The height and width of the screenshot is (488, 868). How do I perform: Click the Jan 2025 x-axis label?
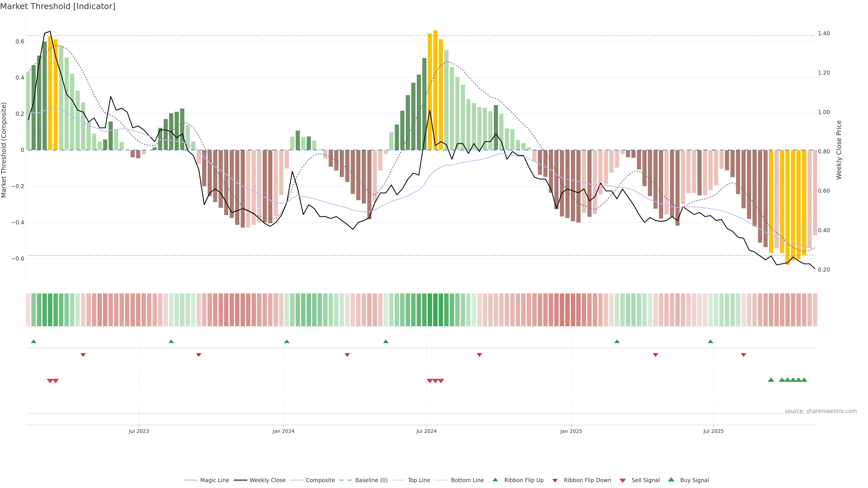click(571, 431)
